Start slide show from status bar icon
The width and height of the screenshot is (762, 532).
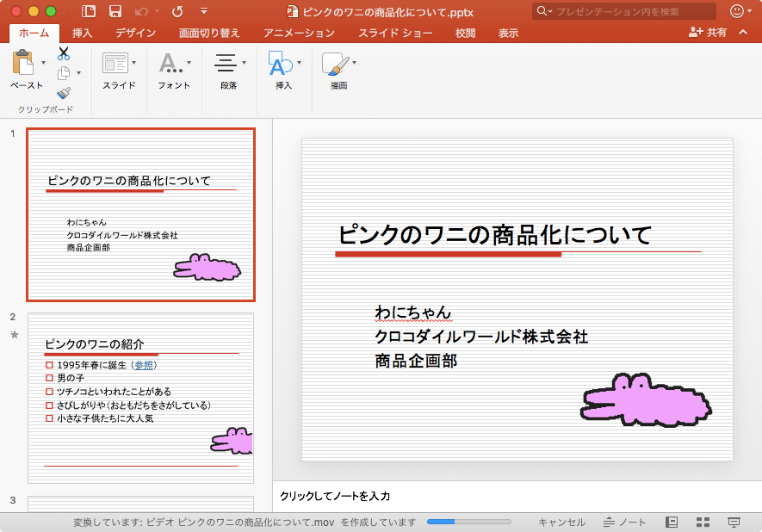pyautogui.click(x=734, y=523)
